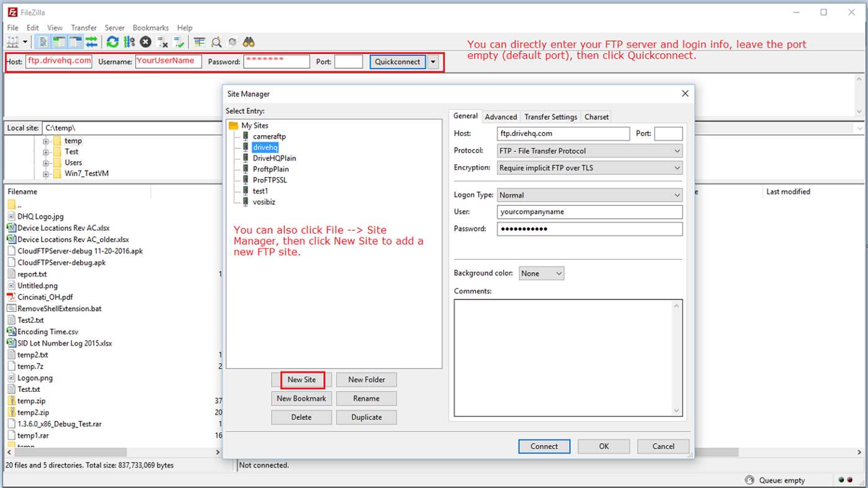Click the queue status icon in status bar
The image size is (868, 488).
pyautogui.click(x=749, y=480)
